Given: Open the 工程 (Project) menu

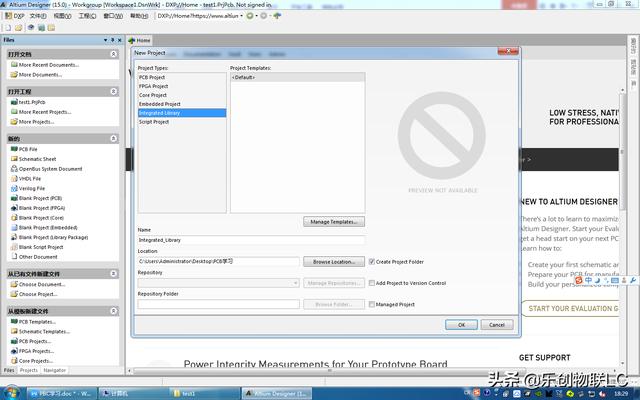Looking at the screenshot, I should 87,16.
